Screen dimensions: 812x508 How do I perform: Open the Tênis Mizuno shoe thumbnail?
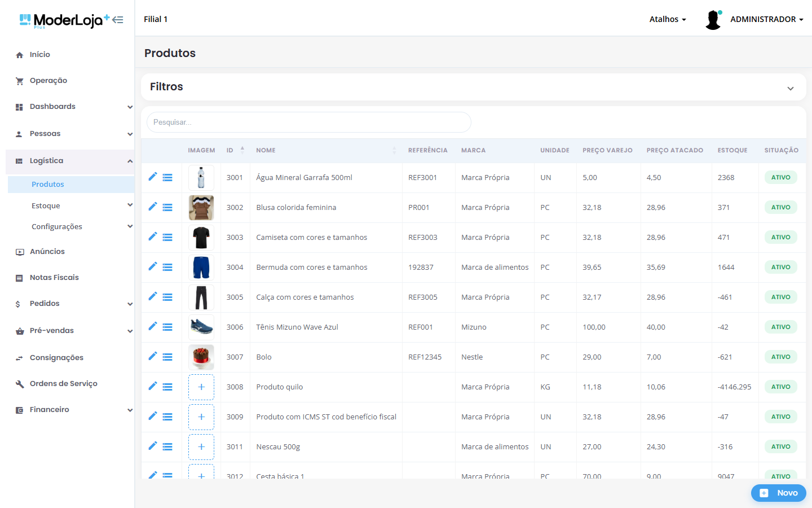(x=201, y=327)
